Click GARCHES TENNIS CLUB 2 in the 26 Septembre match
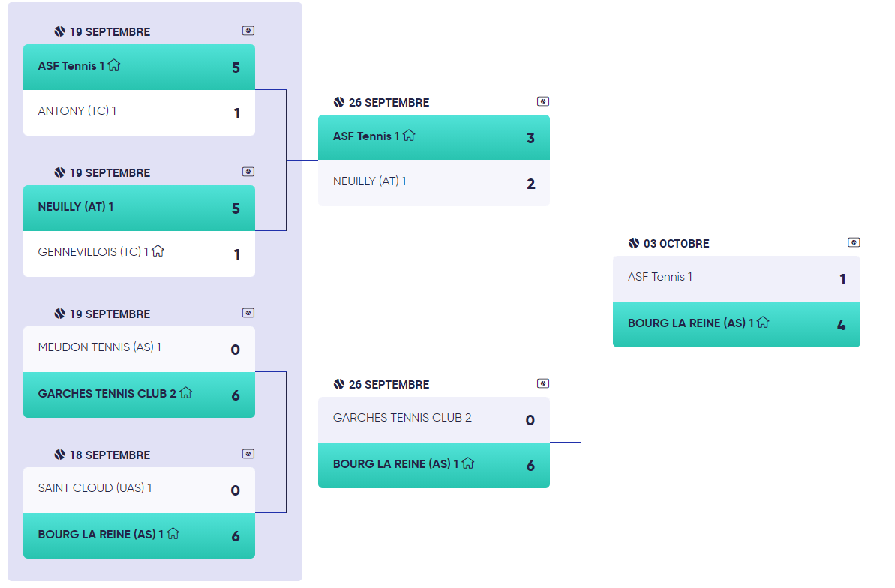This screenshot has height=588, width=895. point(434,419)
